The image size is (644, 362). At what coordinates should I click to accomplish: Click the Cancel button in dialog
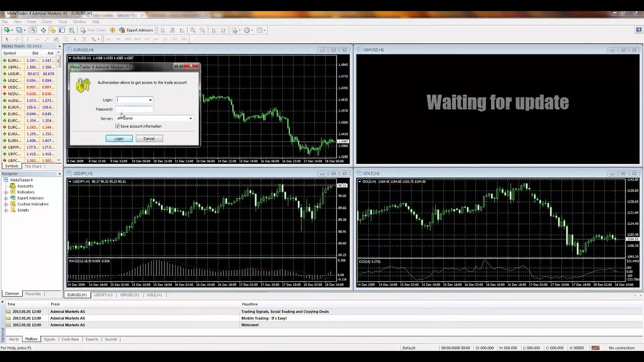[149, 139]
